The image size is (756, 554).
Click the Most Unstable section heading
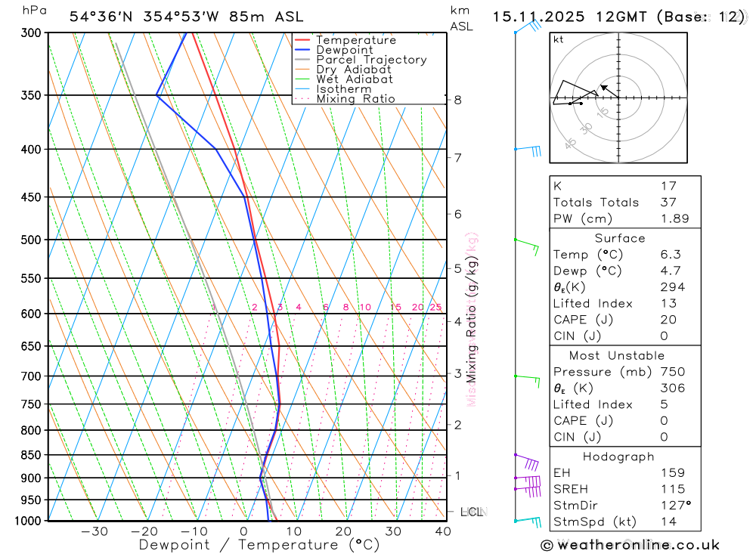click(x=617, y=356)
